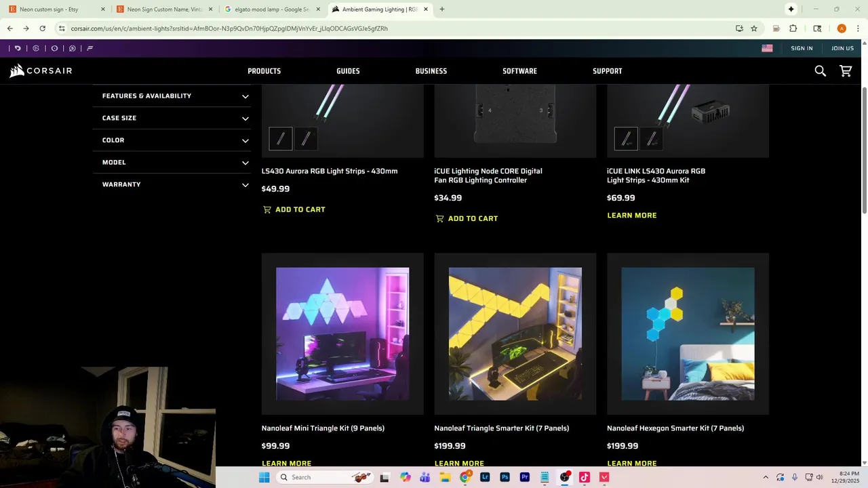Open Microsoft Teams from the taskbar

pos(425,477)
